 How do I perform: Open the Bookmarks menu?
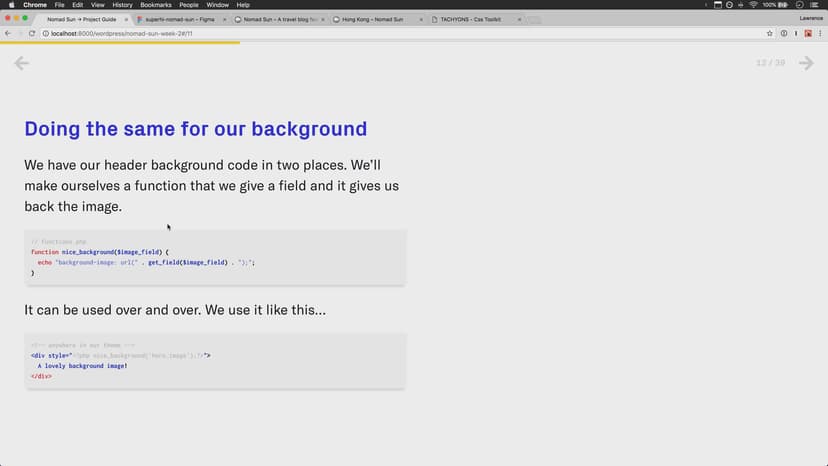pos(156,5)
